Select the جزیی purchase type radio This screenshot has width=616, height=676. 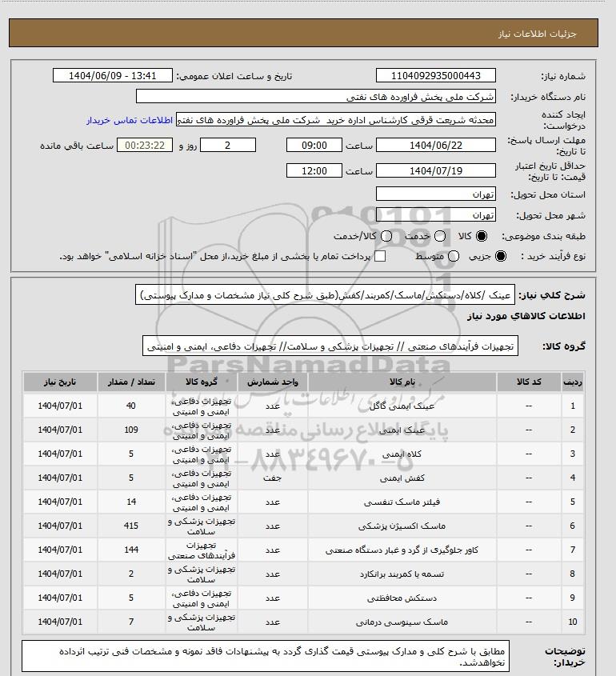point(501,256)
